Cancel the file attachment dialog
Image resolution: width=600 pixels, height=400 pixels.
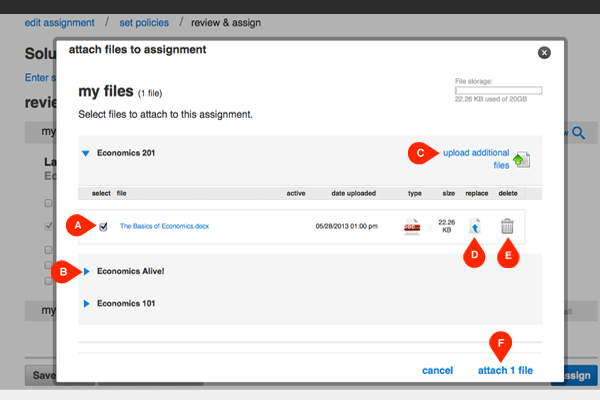[x=437, y=370]
